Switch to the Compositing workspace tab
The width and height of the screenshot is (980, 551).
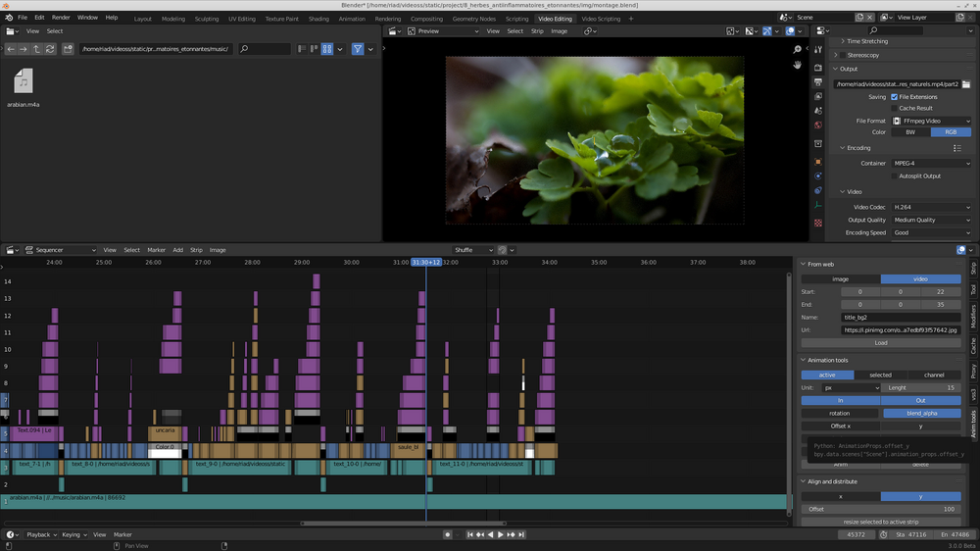click(x=426, y=19)
